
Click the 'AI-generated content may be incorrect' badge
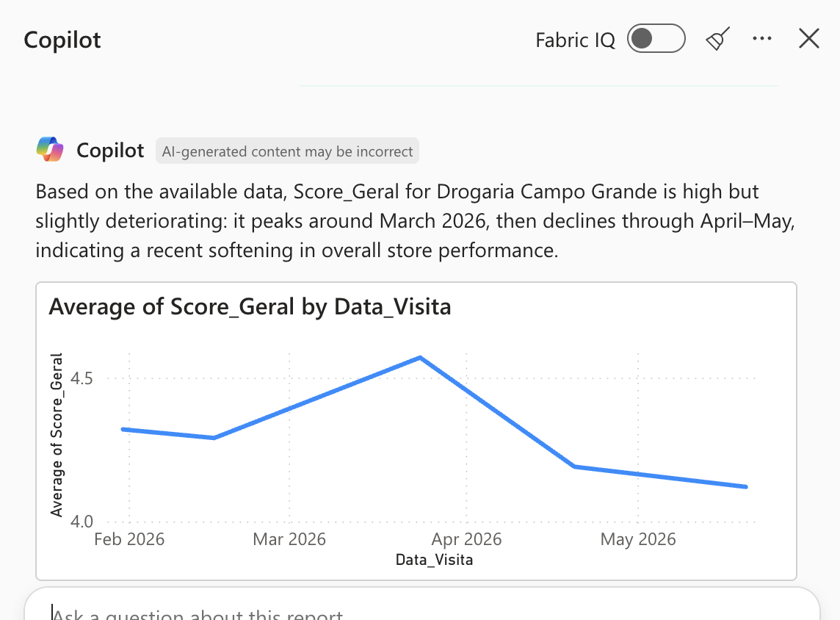pos(287,151)
